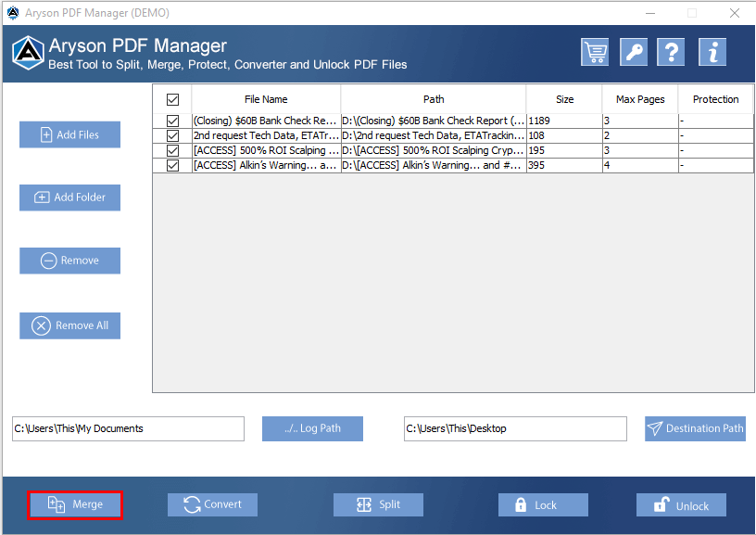This screenshot has width=756, height=535.
Task: Click the key activation icon
Action: click(x=634, y=52)
